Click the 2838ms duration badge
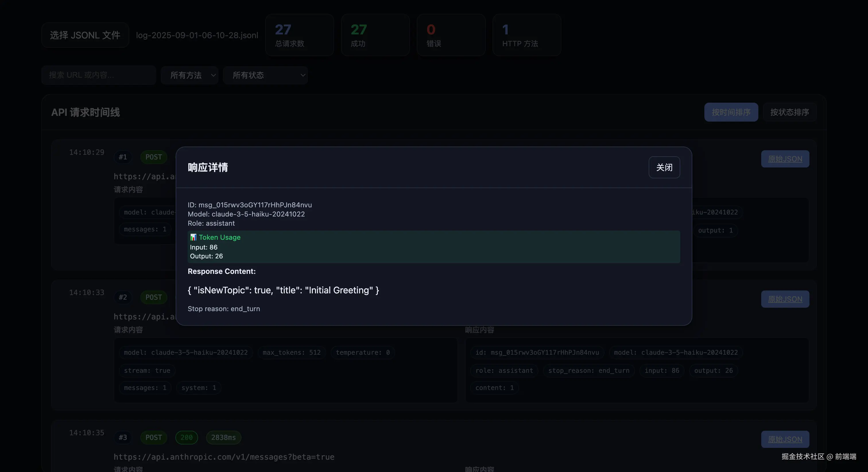 click(223, 438)
